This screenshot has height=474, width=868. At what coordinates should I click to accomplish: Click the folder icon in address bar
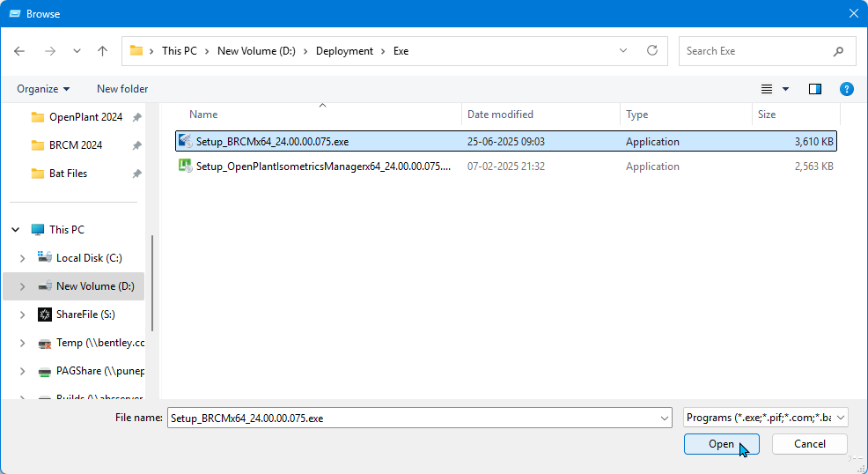coord(136,51)
